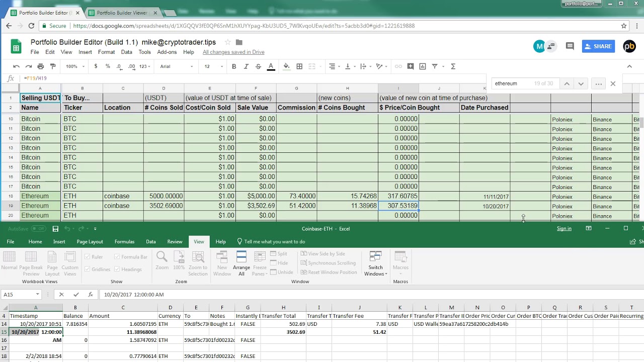Open the Arial font dropdown in Sheets
644x362 pixels.
(x=176, y=66)
